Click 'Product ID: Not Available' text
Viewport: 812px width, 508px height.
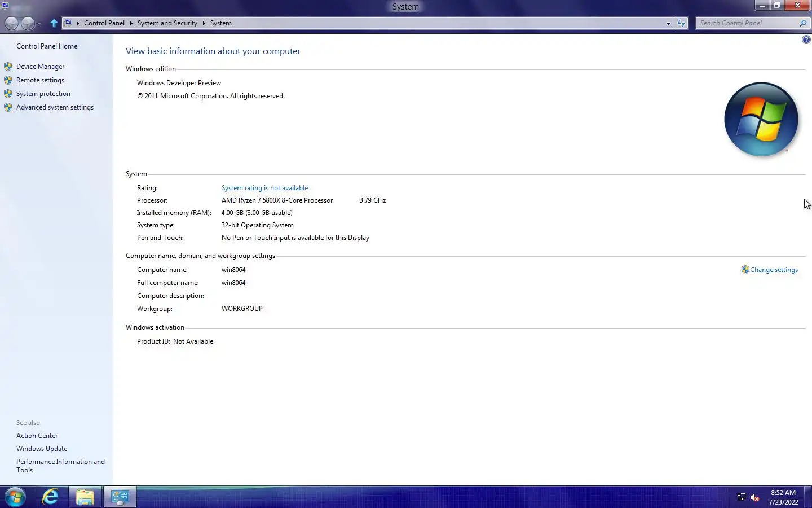click(x=175, y=341)
